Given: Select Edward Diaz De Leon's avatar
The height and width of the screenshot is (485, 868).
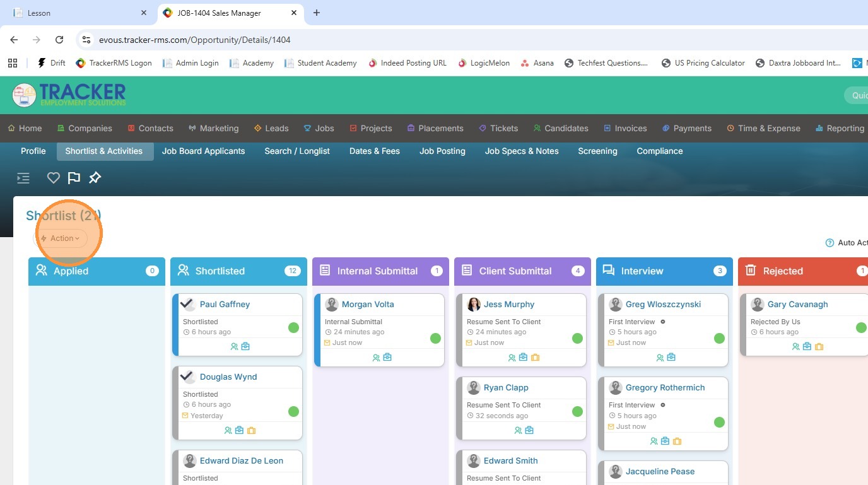Looking at the screenshot, I should [x=190, y=461].
